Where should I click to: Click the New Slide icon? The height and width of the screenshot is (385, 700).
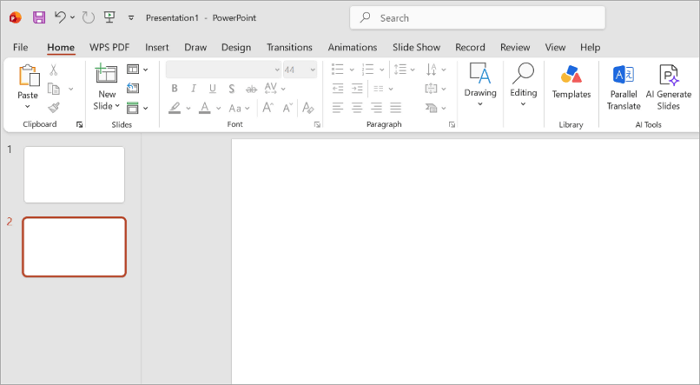pos(106,74)
